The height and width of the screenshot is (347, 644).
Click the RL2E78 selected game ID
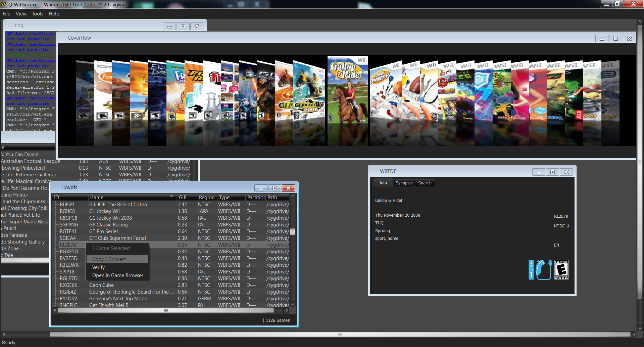tap(68, 245)
